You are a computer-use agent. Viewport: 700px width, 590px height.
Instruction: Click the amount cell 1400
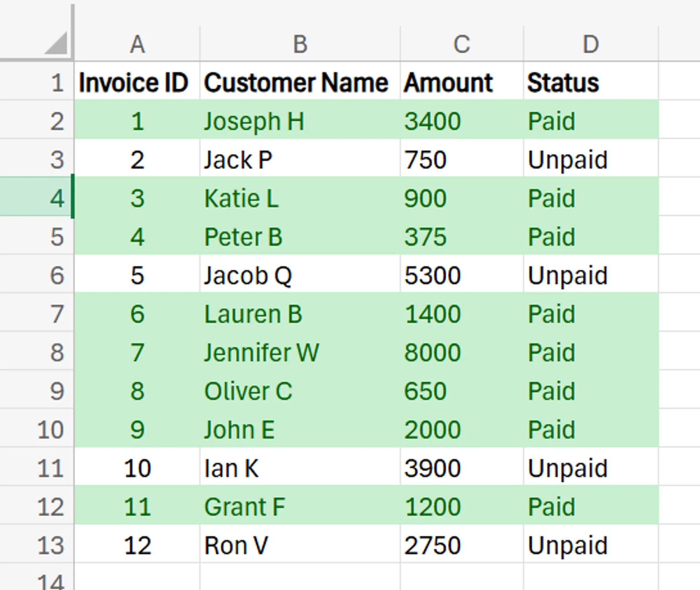462,312
